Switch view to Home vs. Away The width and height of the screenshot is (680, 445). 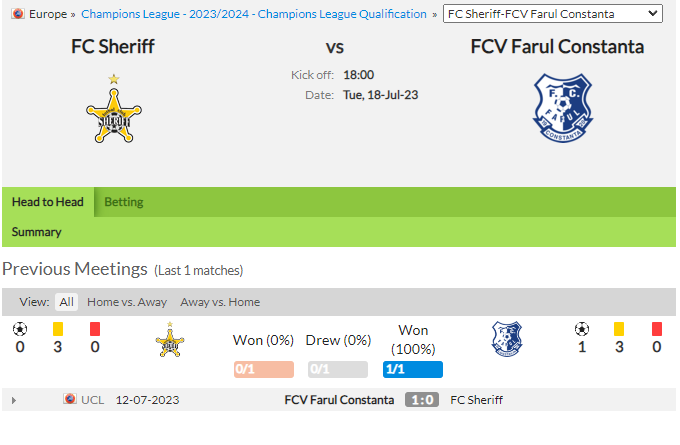[127, 302]
